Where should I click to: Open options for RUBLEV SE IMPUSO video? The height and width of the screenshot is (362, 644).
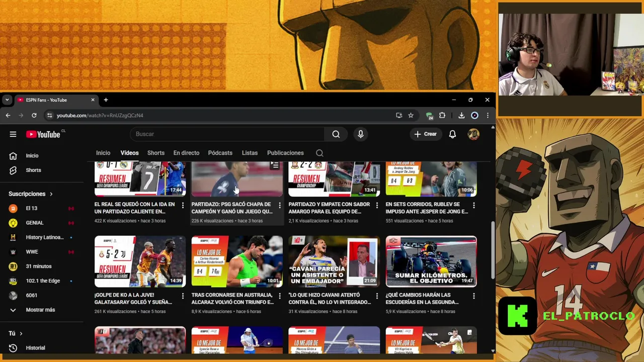[x=473, y=205]
